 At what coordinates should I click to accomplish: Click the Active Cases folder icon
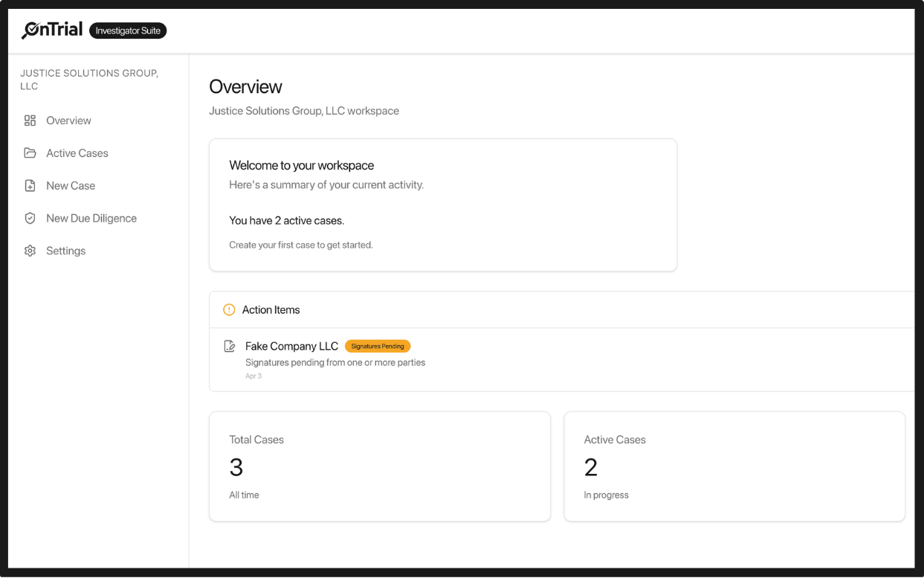30,153
